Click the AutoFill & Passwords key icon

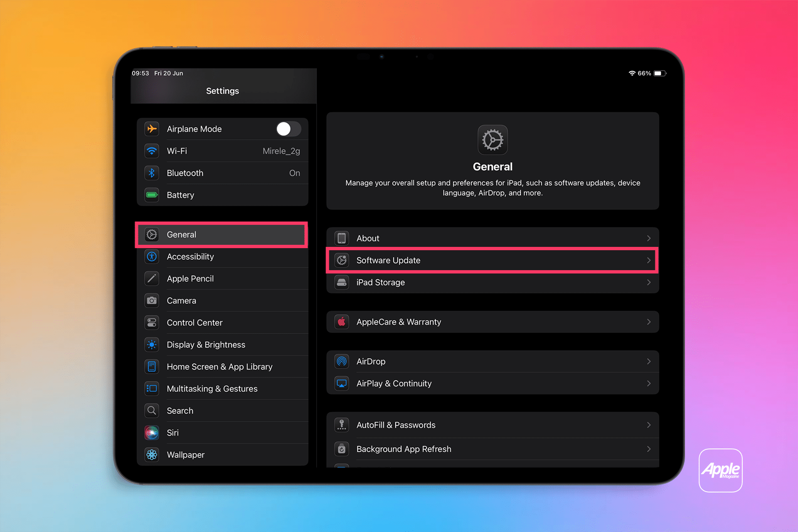tap(342, 425)
